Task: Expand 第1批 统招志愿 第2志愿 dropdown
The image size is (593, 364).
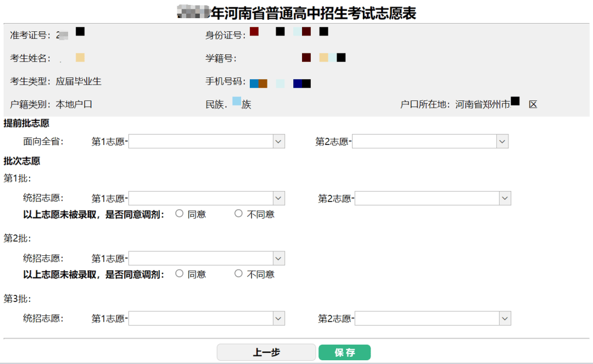Action: 433,198
